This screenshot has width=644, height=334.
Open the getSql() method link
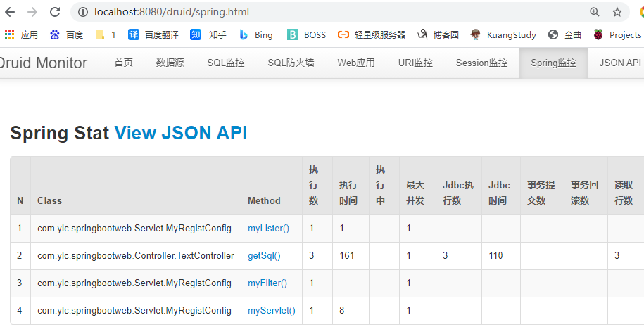[x=264, y=256]
